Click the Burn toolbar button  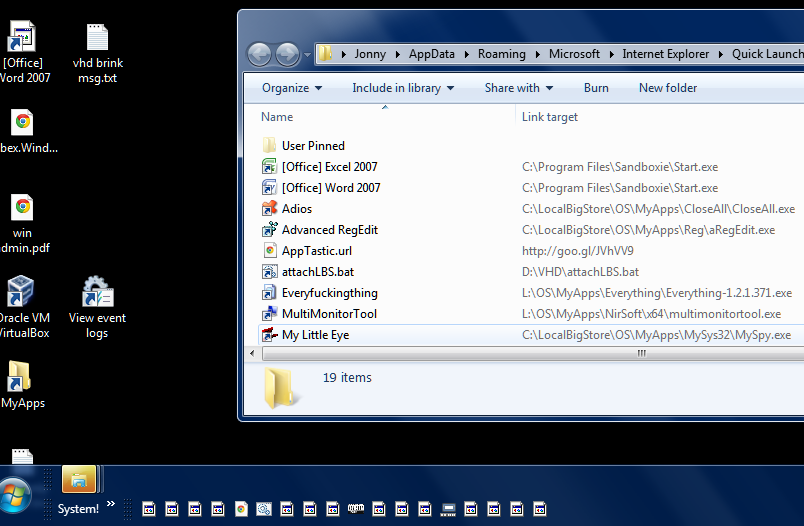point(596,88)
